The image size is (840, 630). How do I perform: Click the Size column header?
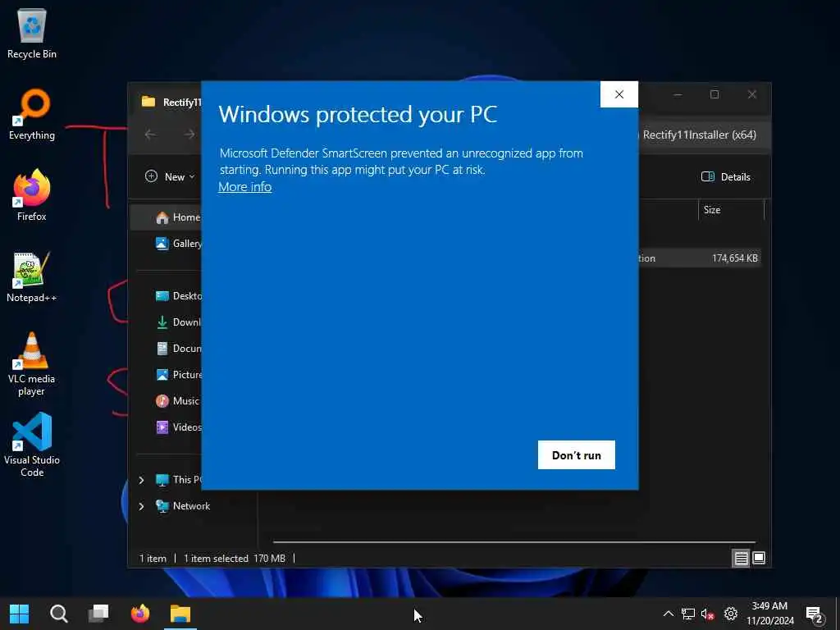731,210
